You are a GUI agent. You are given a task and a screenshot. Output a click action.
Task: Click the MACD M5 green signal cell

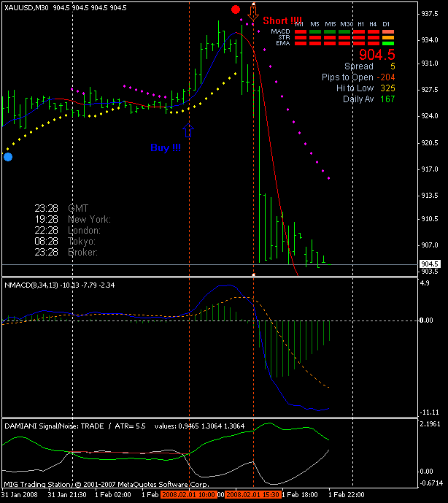(315, 32)
